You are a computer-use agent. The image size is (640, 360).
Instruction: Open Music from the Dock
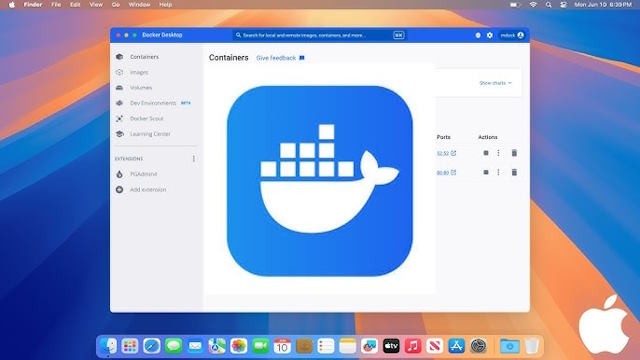pos(413,346)
